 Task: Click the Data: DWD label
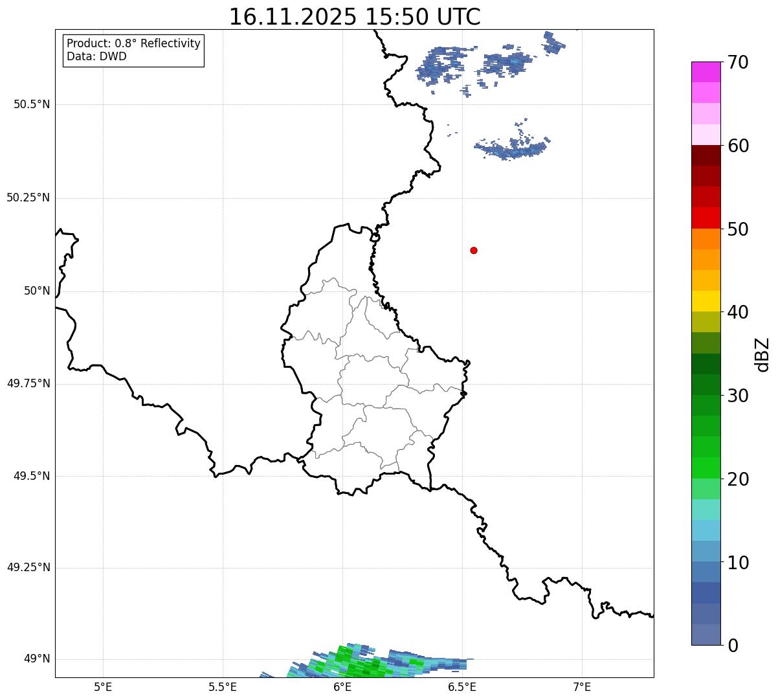coord(96,56)
